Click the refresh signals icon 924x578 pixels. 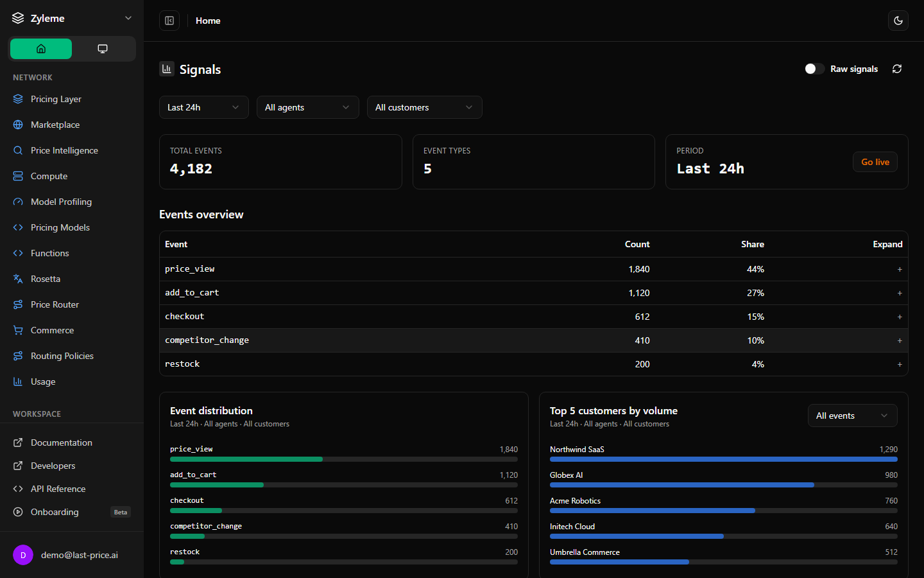(897, 69)
